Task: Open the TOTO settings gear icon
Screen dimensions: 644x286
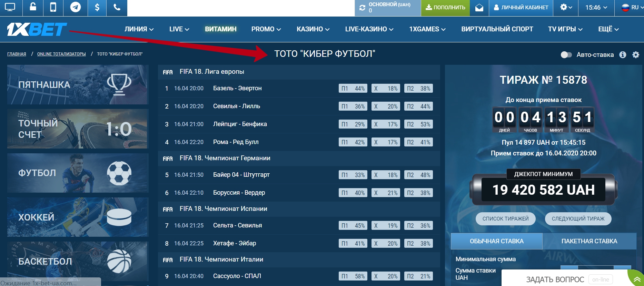Action: 636,55
